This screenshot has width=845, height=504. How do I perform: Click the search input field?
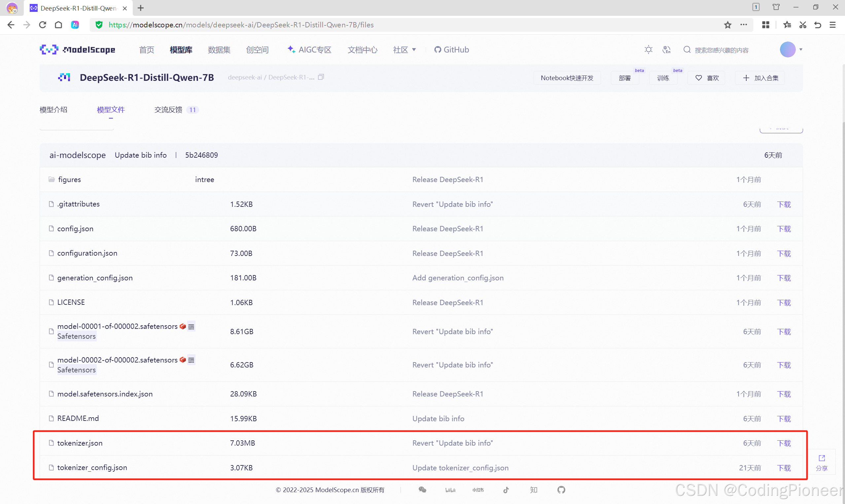[x=721, y=50]
